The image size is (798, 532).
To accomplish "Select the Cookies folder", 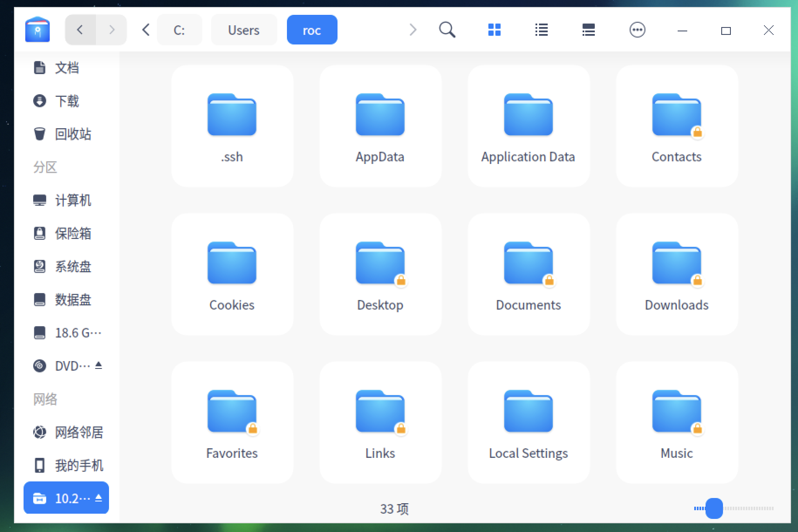I will [x=232, y=274].
